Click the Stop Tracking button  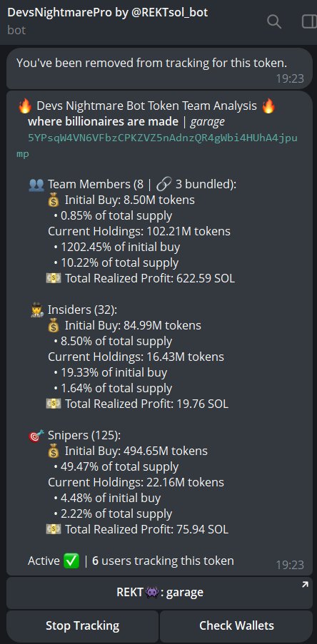82,626
